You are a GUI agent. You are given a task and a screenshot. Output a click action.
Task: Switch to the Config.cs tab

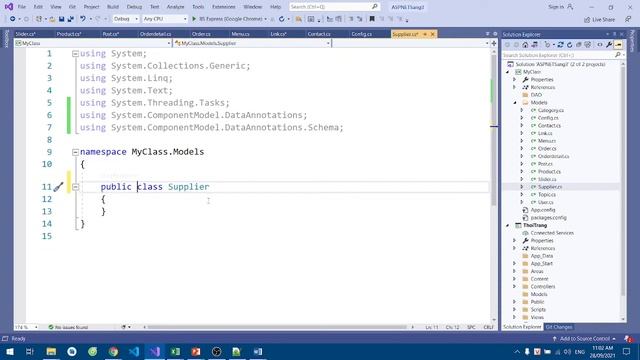(x=362, y=34)
